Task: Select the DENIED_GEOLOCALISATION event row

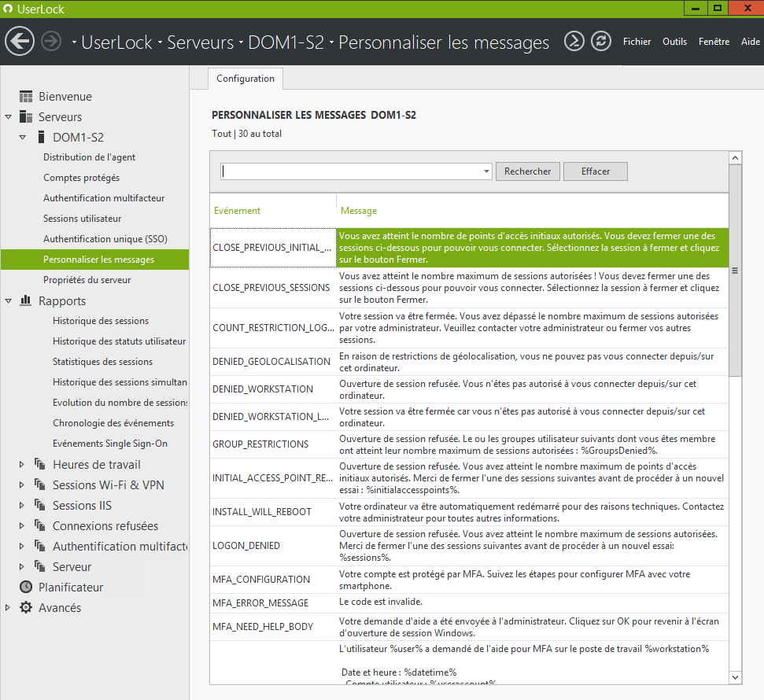Action: pyautogui.click(x=469, y=362)
